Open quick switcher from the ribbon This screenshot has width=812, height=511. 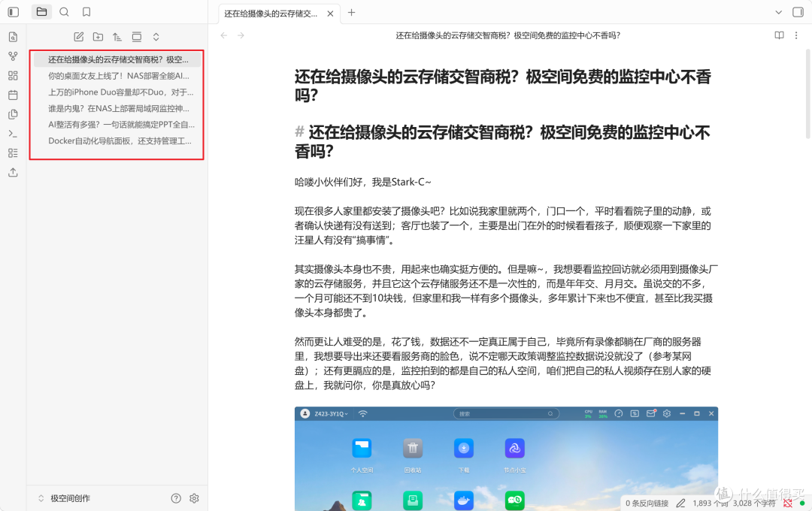pos(13,37)
